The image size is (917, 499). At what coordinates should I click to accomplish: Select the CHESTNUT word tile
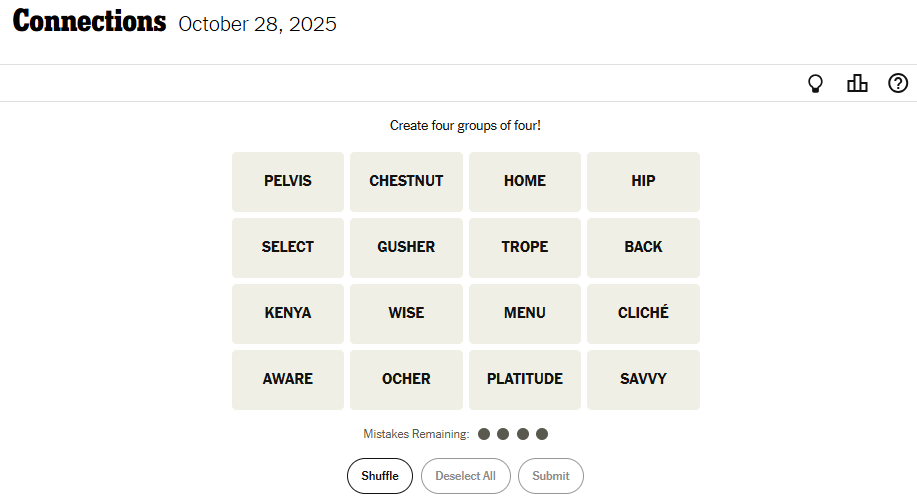406,181
